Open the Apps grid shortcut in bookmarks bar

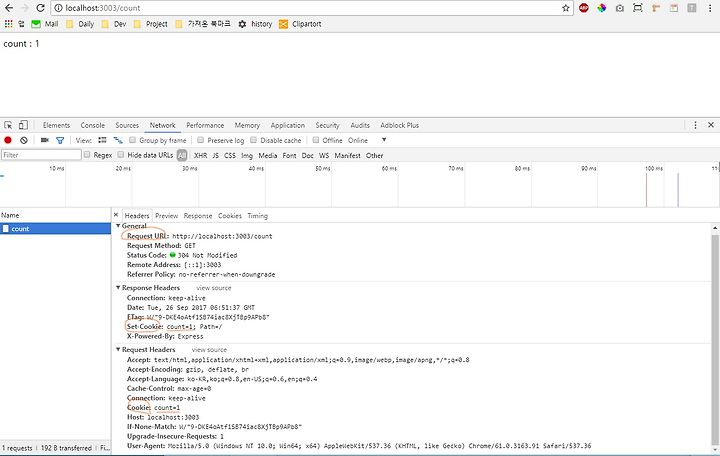[8, 24]
